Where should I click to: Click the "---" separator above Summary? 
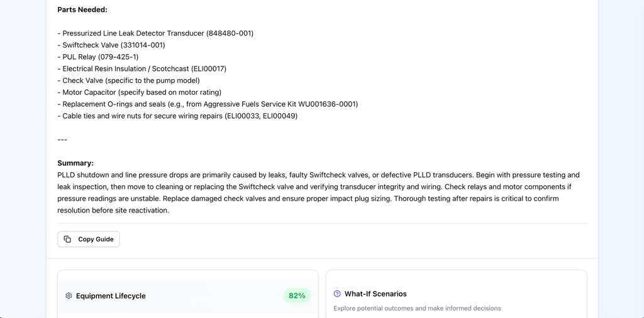(62, 140)
